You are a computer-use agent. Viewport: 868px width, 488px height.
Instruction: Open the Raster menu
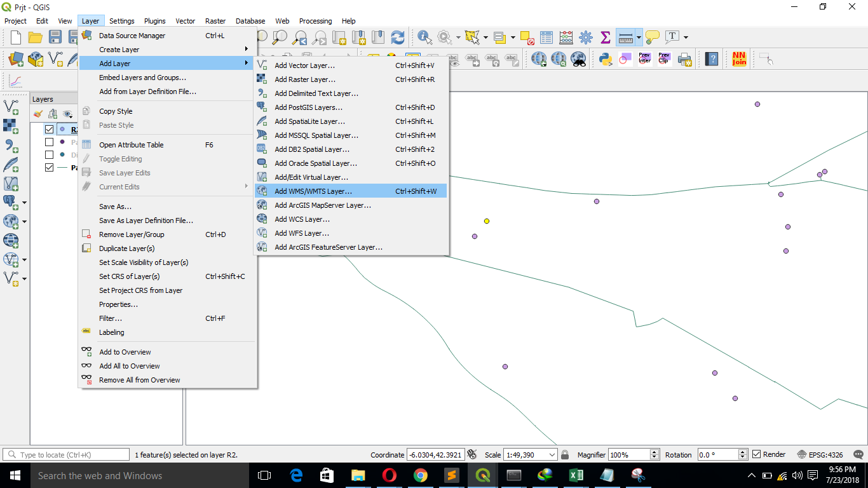pyautogui.click(x=215, y=20)
